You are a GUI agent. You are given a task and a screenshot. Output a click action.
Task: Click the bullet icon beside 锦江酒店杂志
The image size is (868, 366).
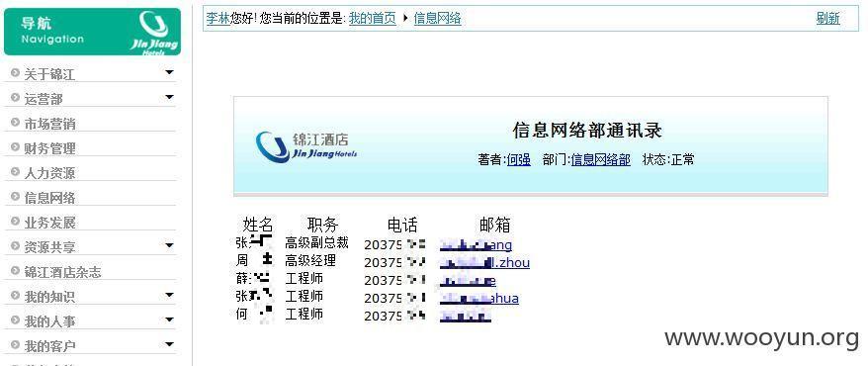(x=15, y=271)
